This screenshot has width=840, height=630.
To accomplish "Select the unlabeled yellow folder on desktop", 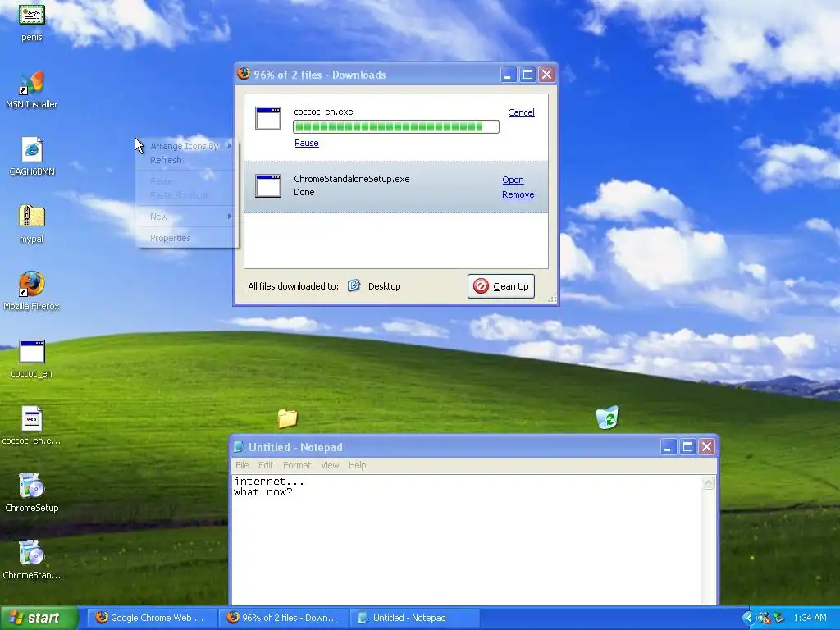I will click(x=288, y=418).
